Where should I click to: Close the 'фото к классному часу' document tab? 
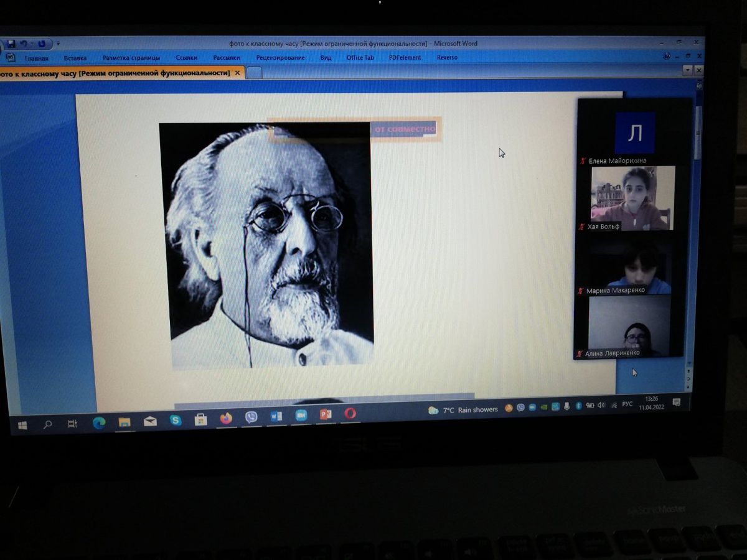click(x=237, y=73)
